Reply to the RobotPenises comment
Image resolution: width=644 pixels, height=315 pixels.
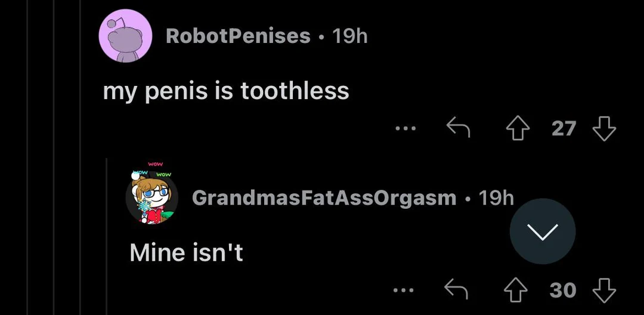(x=459, y=128)
